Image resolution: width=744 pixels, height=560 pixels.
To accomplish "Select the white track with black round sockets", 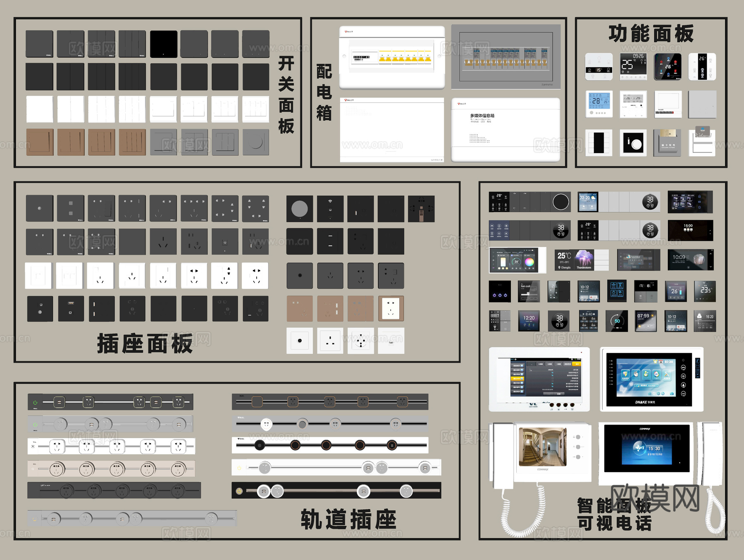I will (330, 445).
